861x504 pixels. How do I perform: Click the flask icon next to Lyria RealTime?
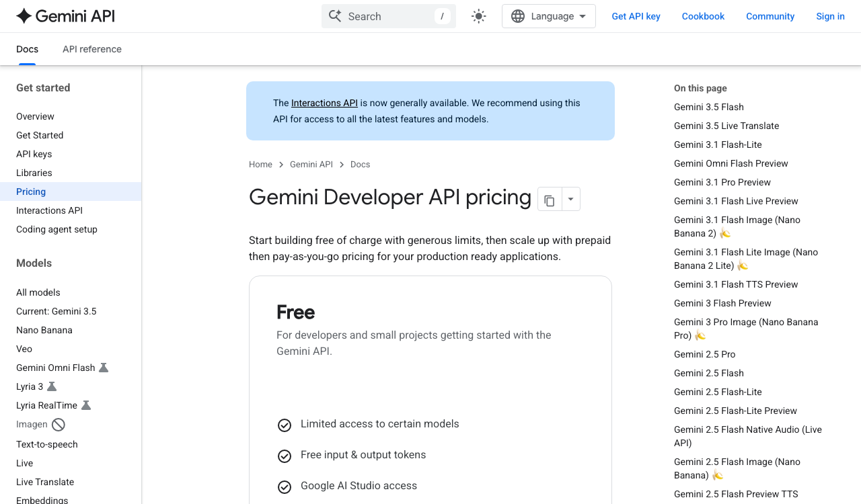[86, 405]
